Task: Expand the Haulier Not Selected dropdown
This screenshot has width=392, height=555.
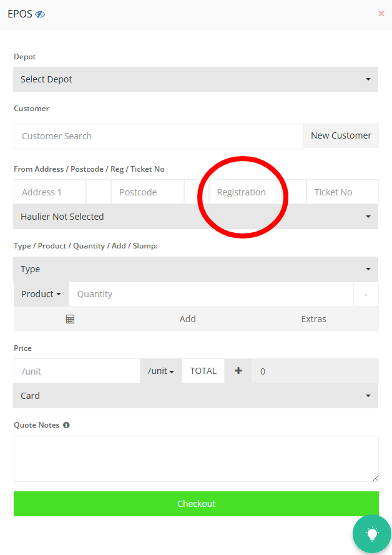Action: (196, 217)
